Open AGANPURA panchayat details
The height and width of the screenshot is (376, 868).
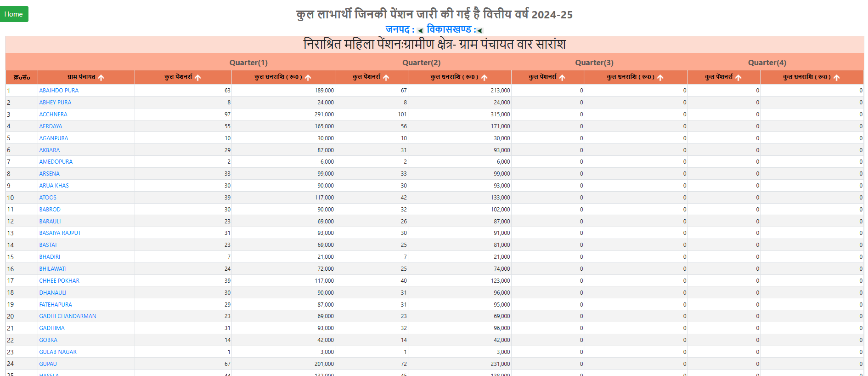[x=54, y=138]
